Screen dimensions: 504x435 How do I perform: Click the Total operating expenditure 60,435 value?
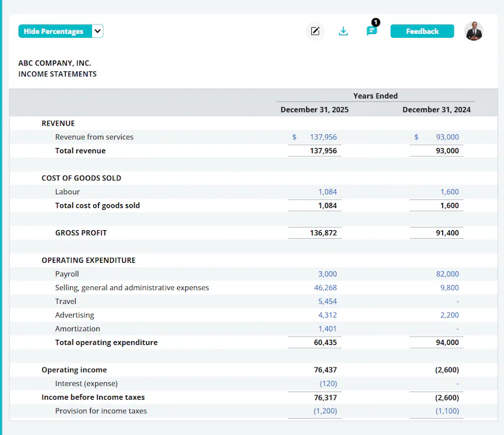coord(325,342)
